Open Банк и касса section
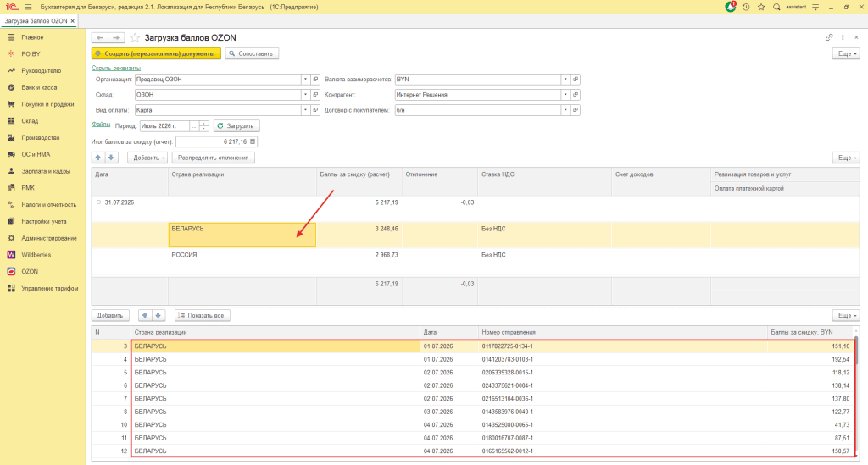Screen dimensions: 868x465 39,87
